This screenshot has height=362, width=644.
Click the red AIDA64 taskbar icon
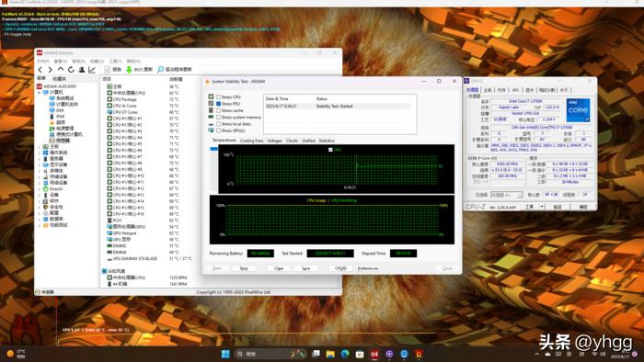pos(374,354)
